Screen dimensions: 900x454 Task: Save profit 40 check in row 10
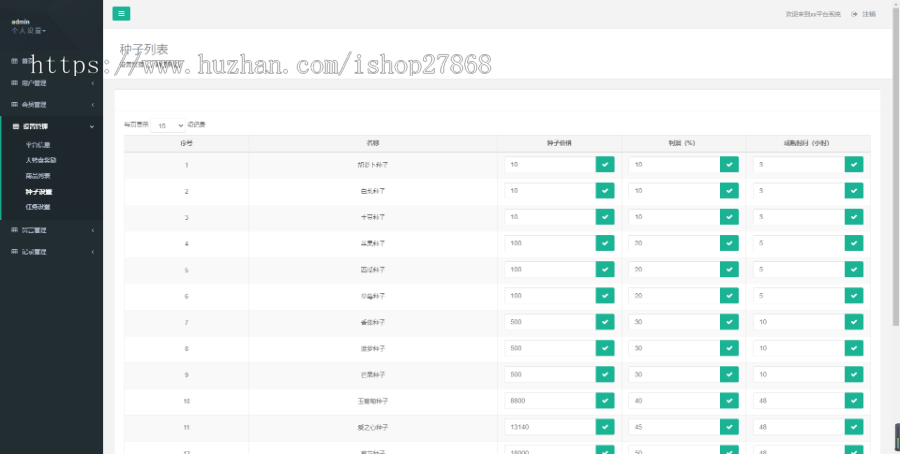(729, 401)
